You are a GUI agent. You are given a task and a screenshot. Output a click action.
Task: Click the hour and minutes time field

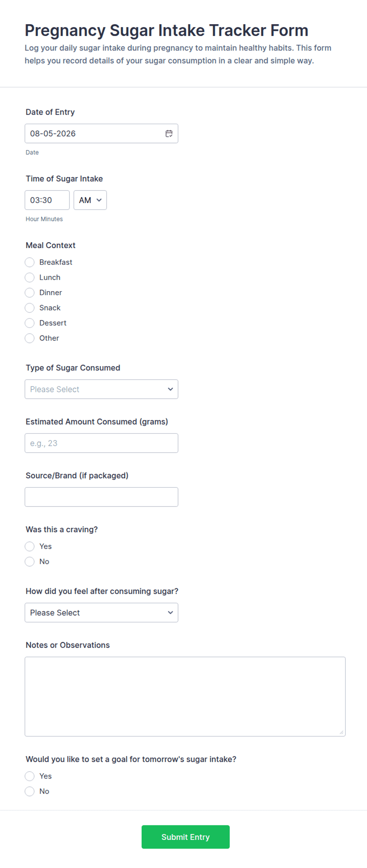(x=47, y=200)
